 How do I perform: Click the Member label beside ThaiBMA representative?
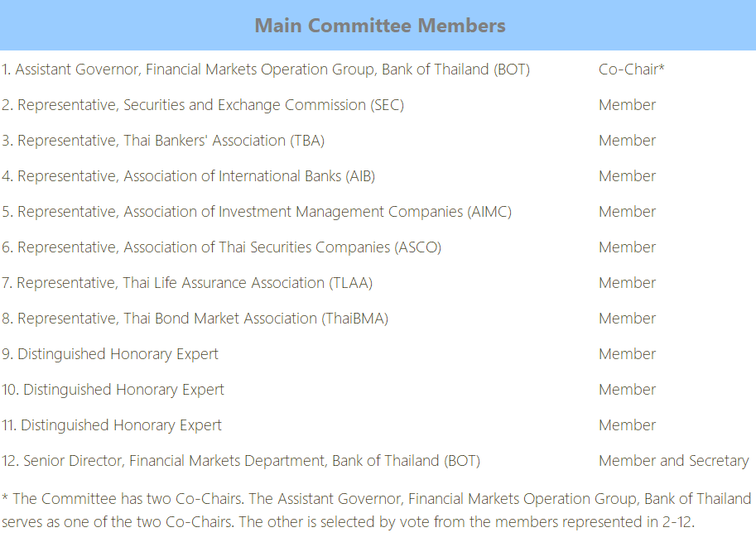click(627, 319)
